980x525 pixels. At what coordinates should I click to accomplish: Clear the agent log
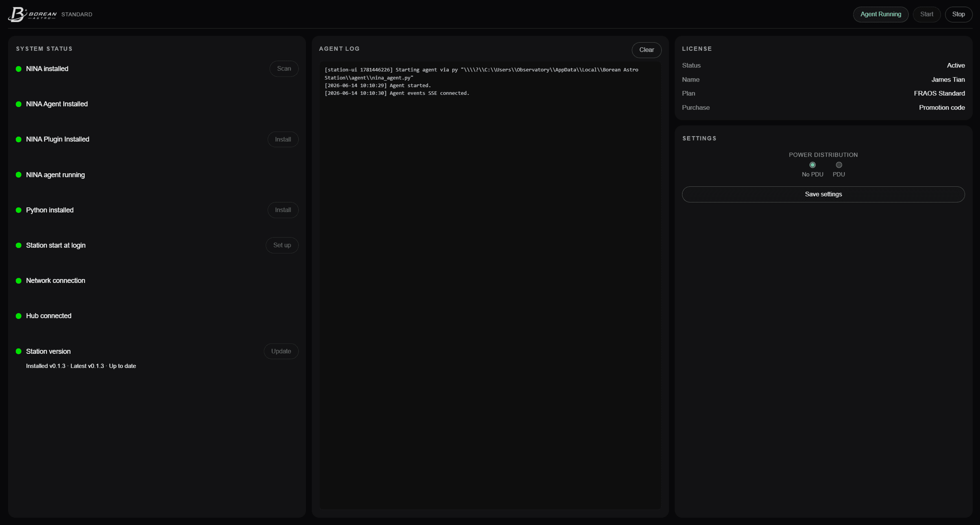646,50
